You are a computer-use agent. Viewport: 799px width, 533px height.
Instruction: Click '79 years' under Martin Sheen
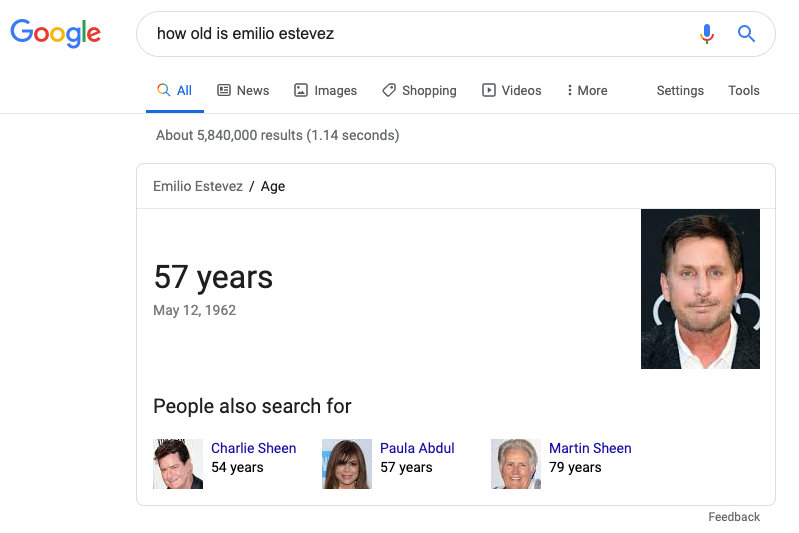[575, 467]
